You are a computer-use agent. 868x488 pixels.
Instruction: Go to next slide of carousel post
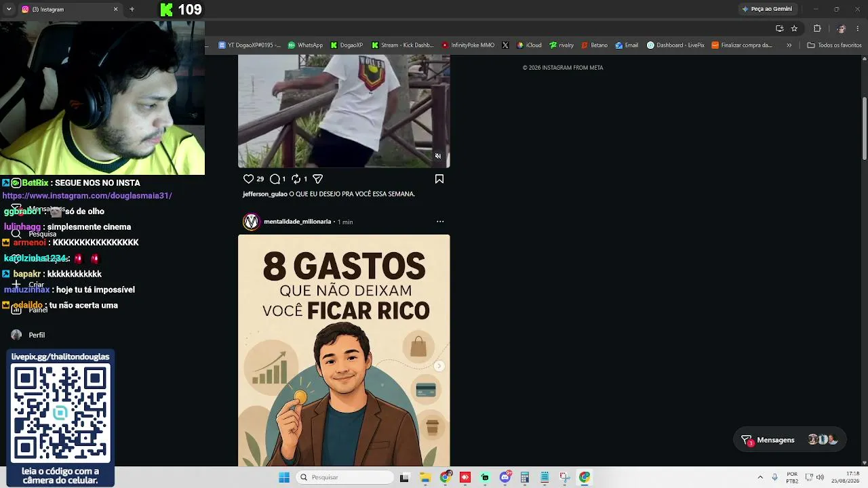pyautogui.click(x=439, y=366)
